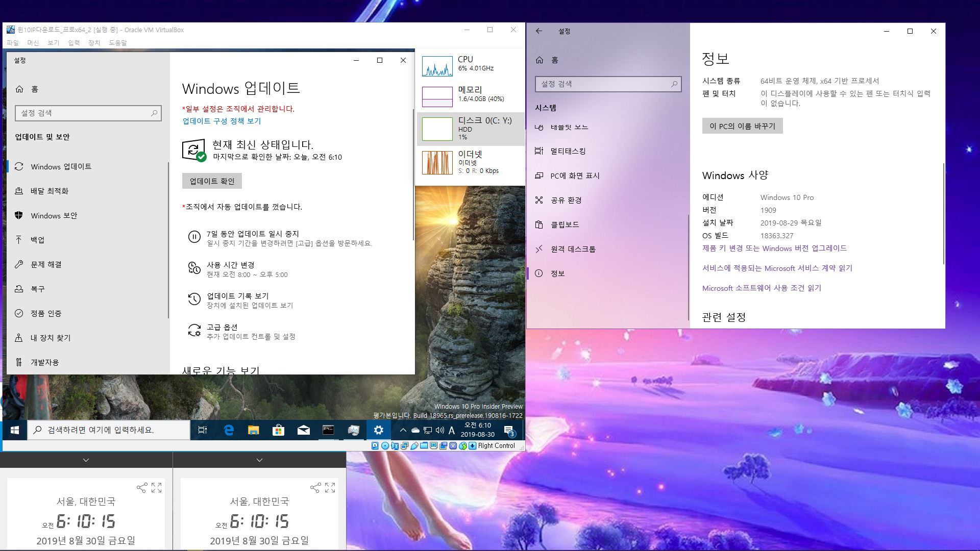Viewport: 980px width, 551px height.
Task: Open Task View on the VM taskbar
Action: click(x=203, y=430)
